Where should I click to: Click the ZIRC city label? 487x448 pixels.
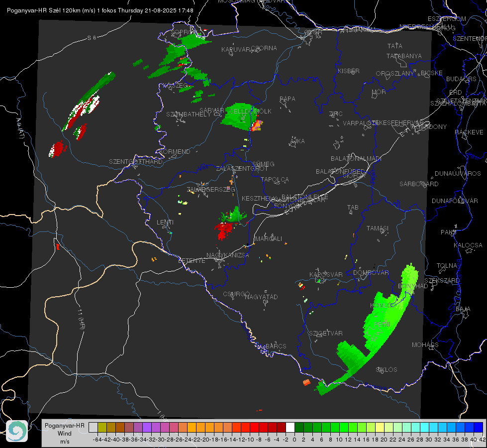[336, 114]
